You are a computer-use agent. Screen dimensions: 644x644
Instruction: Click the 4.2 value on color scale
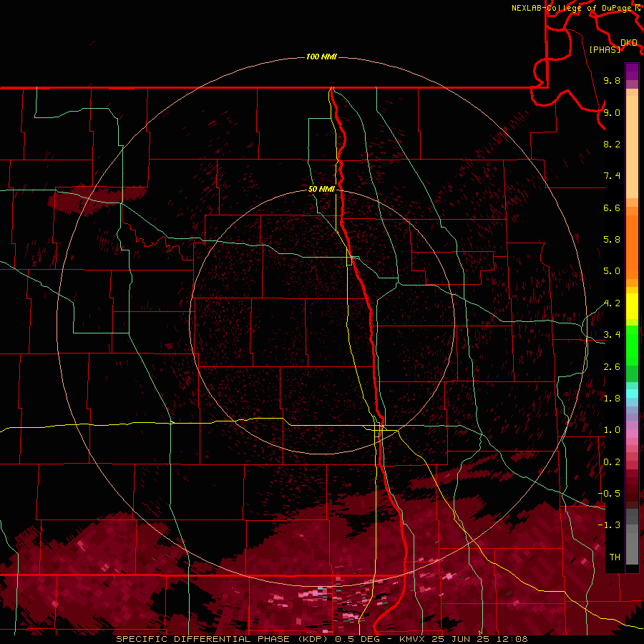coord(612,303)
